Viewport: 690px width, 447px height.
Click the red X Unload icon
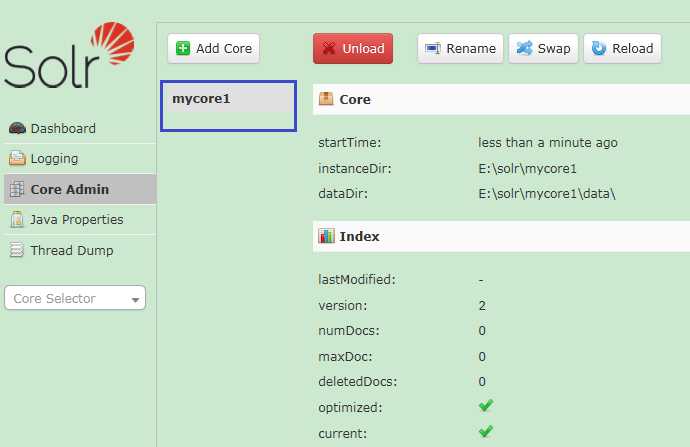point(329,48)
